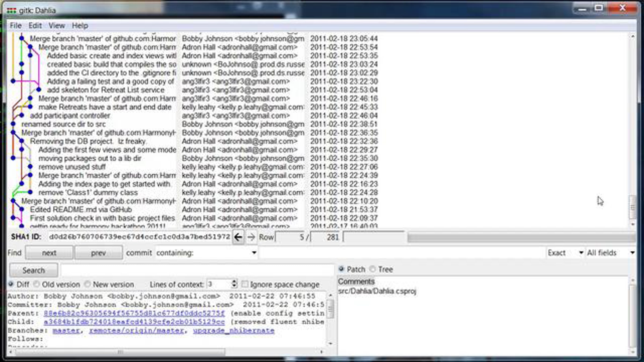Click commit node for 'renamed source dir to src'
Image resolution: width=644 pixels, height=362 pixels.
(13, 124)
